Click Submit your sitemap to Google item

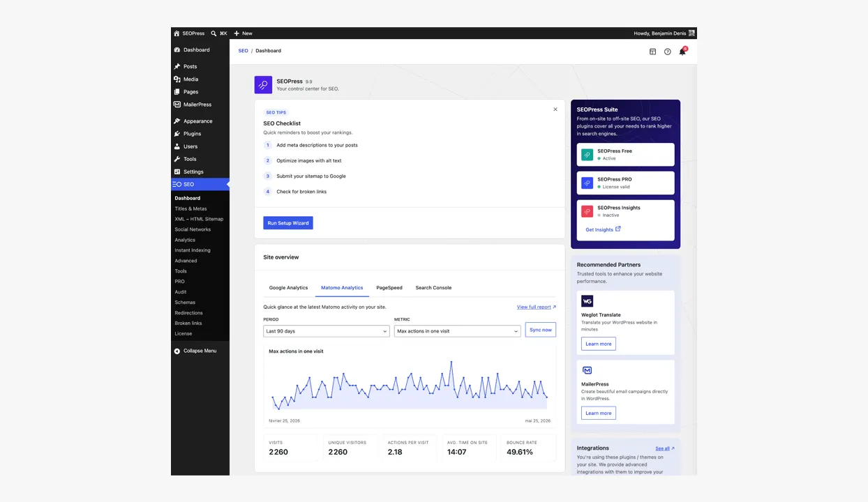coord(311,176)
